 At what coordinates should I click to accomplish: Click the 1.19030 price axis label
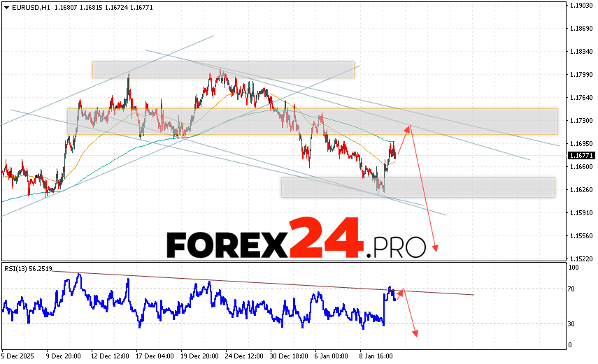point(581,6)
